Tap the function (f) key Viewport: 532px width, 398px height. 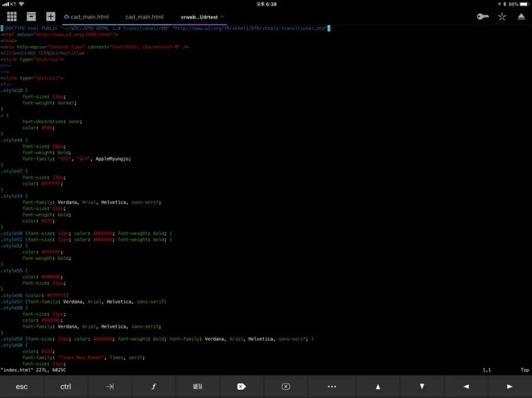153,386
